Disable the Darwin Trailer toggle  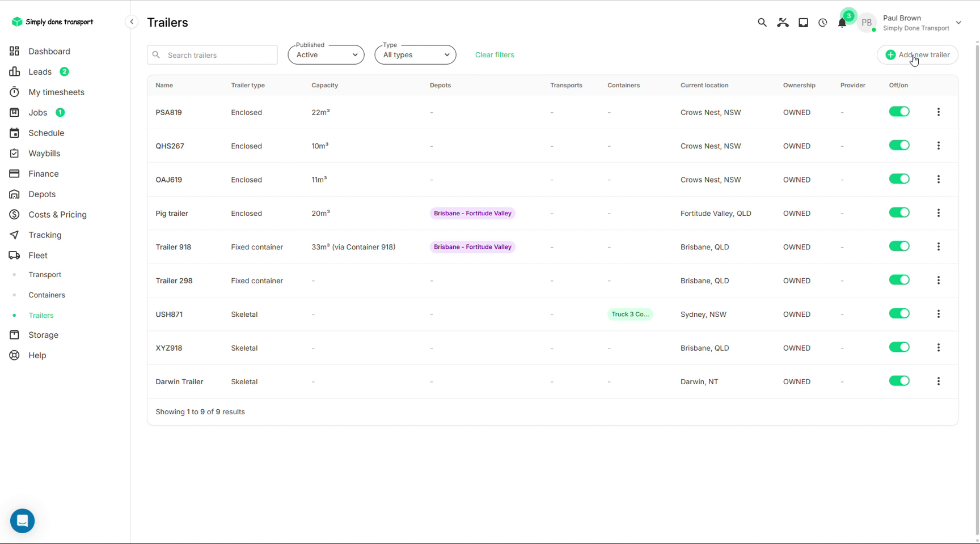point(899,381)
